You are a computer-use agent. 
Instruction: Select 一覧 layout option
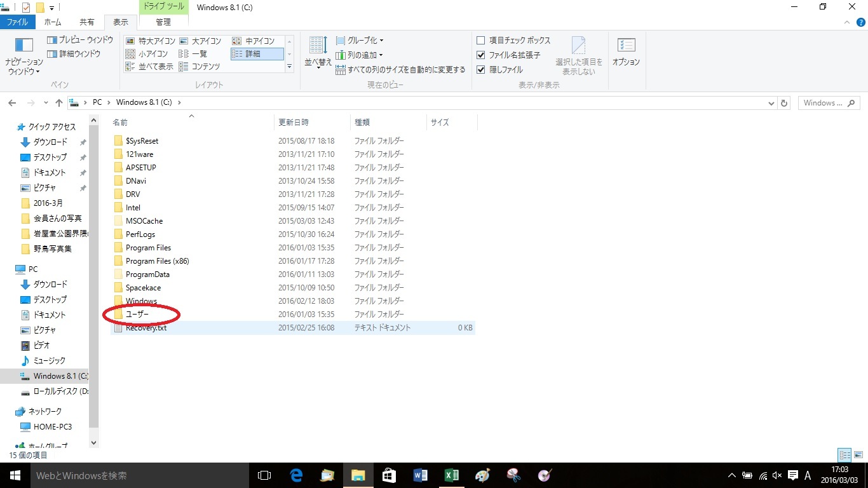coord(193,54)
